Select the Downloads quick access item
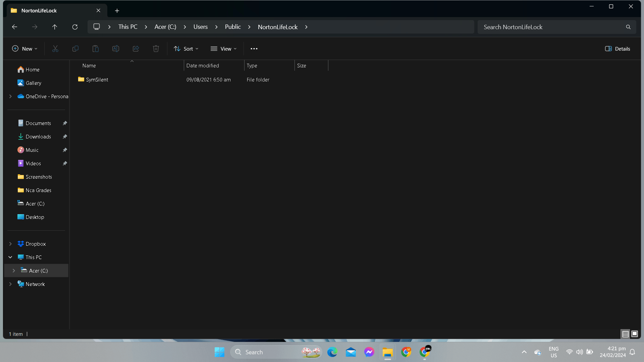 pos(38,136)
